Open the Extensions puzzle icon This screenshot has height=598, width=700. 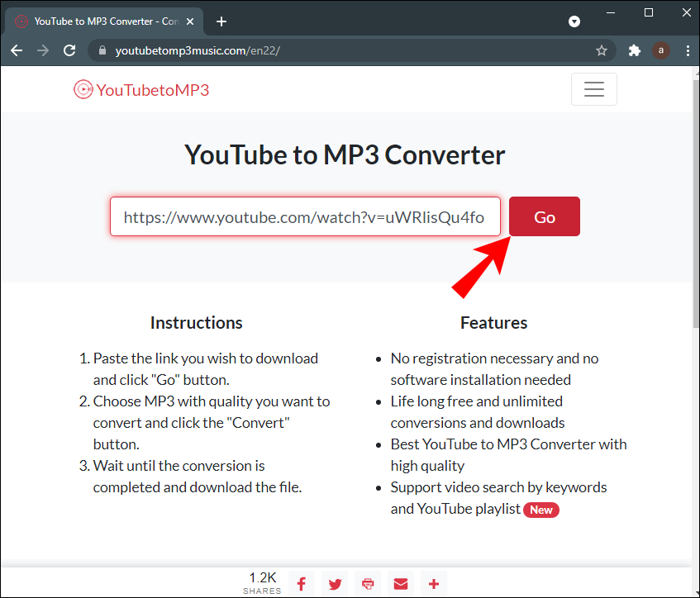pyautogui.click(x=635, y=50)
